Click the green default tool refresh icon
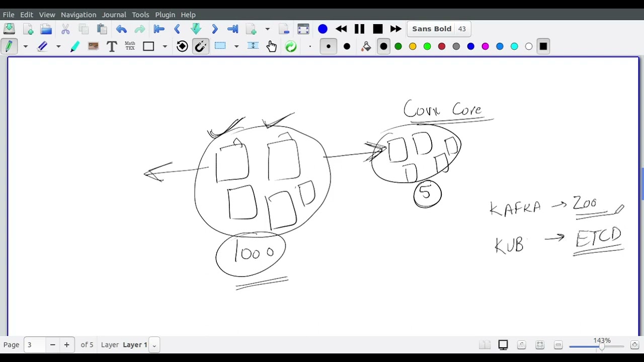Image resolution: width=644 pixels, height=362 pixels. pyautogui.click(x=291, y=46)
